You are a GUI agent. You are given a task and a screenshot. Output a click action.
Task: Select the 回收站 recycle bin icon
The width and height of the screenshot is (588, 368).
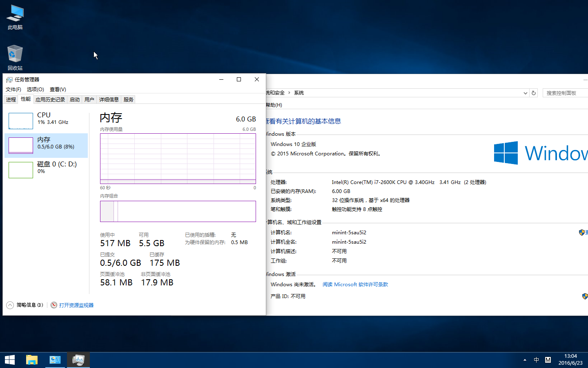(x=15, y=58)
